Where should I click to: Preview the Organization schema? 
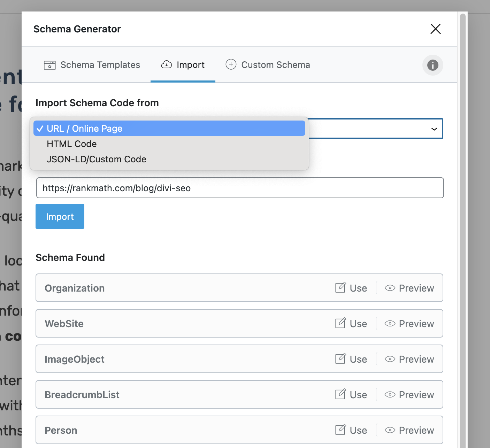coord(409,288)
